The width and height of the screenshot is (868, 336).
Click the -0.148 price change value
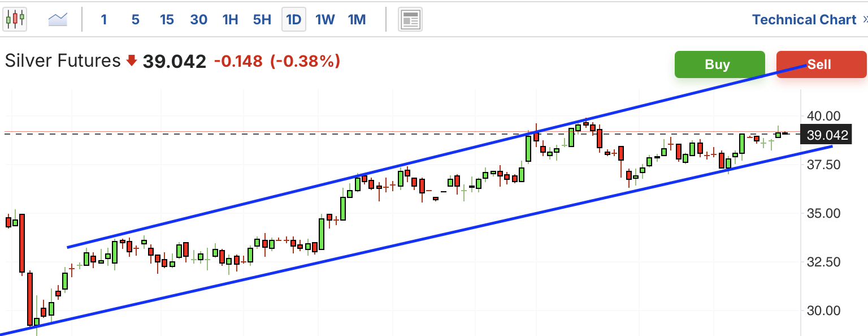pyautogui.click(x=238, y=61)
